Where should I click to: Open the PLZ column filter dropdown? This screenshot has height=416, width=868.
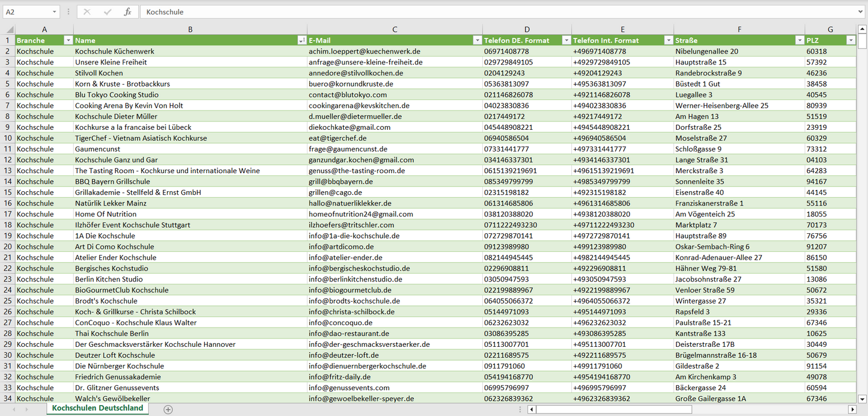tap(850, 40)
